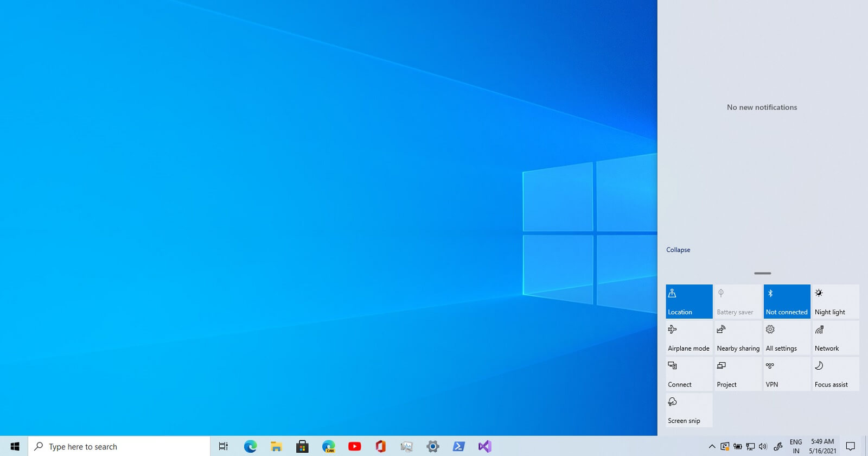This screenshot has width=868, height=456.
Task: Launch Visual Studio from the taskbar
Action: 484,446
